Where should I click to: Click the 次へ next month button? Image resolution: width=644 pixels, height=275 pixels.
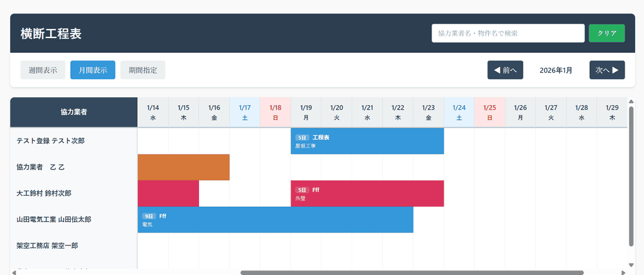pos(607,70)
